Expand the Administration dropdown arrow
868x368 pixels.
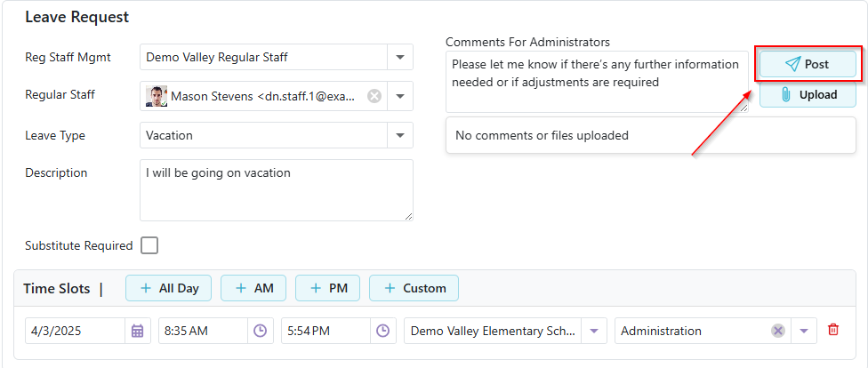(804, 331)
